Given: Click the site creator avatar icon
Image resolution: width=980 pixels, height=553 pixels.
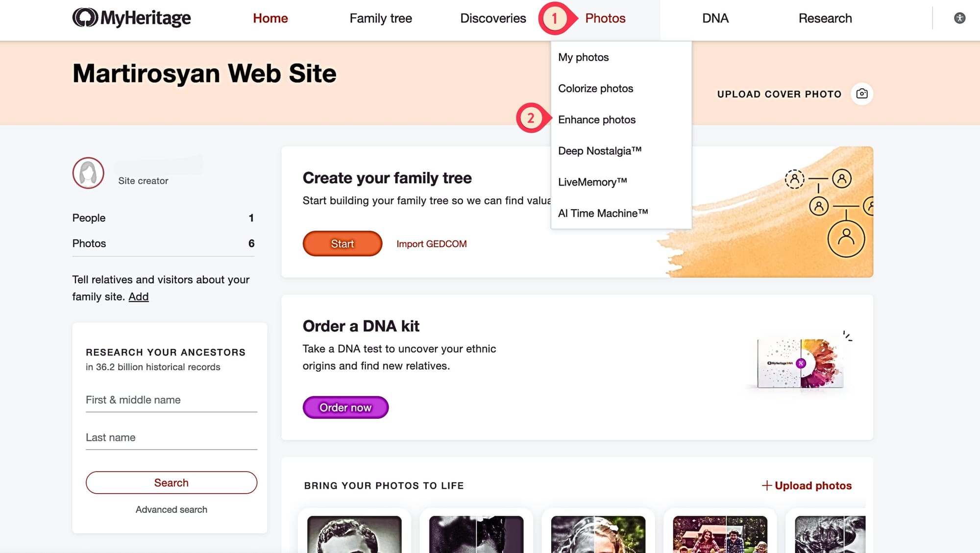Looking at the screenshot, I should pyautogui.click(x=88, y=173).
